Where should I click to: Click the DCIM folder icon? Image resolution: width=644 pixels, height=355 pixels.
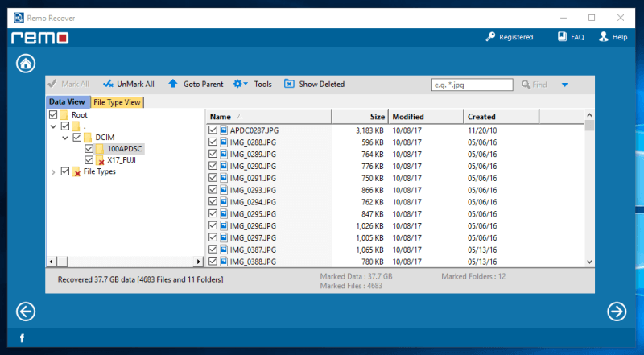88,137
